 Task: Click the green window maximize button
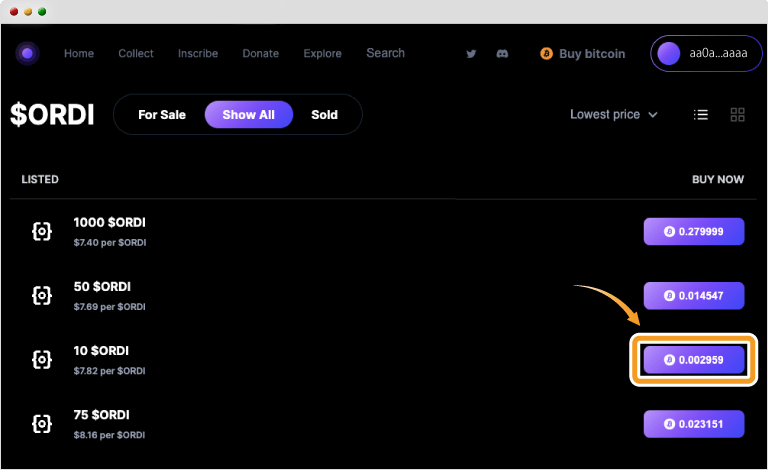42,11
